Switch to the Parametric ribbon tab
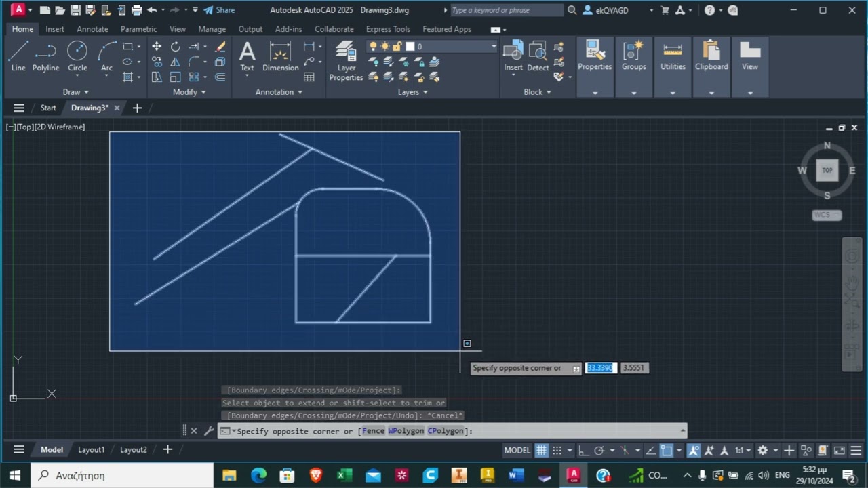Screen dimensions: 868x488 (x=138, y=29)
